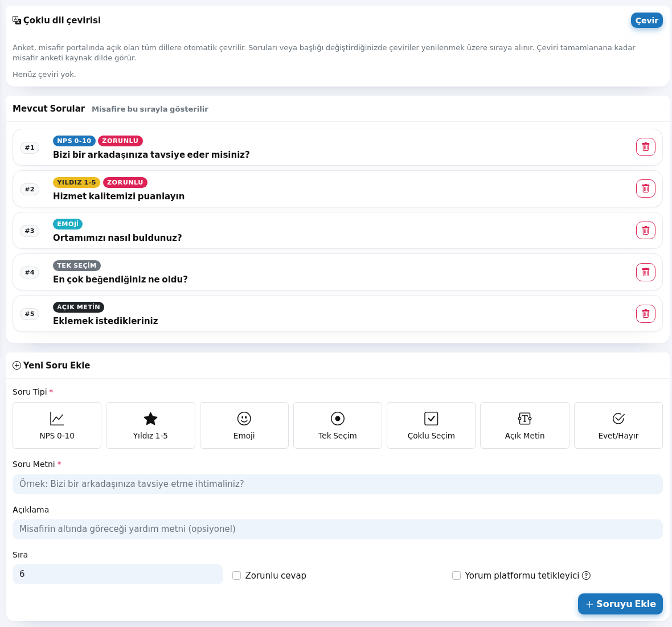Pick the Evet/Hayır question type
Image resolution: width=672 pixels, height=627 pixels.
(618, 425)
